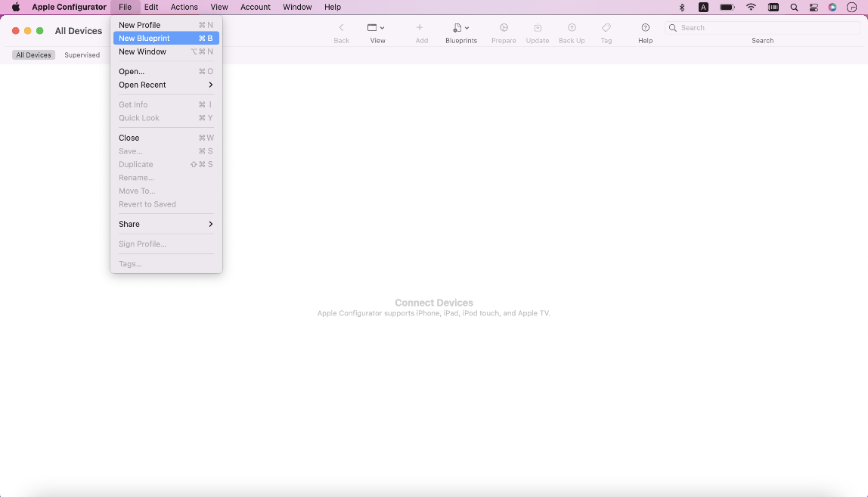This screenshot has height=497, width=868.
Task: Click the Back chevron toolbar icon
Action: (341, 28)
